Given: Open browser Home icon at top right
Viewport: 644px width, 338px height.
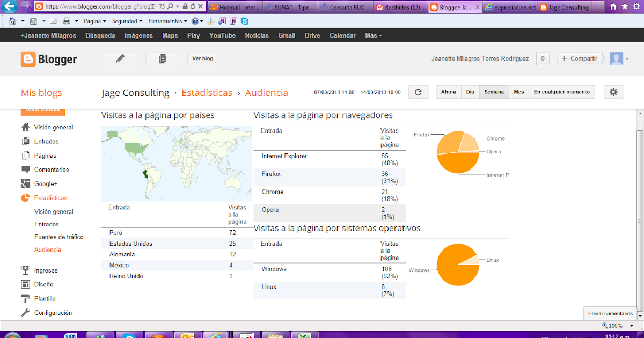Looking at the screenshot, I should click(x=613, y=7).
